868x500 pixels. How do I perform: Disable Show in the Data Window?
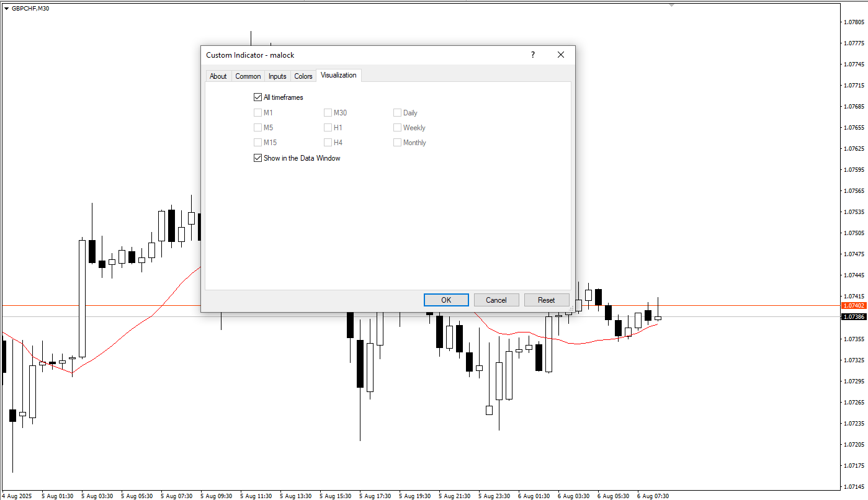click(257, 158)
